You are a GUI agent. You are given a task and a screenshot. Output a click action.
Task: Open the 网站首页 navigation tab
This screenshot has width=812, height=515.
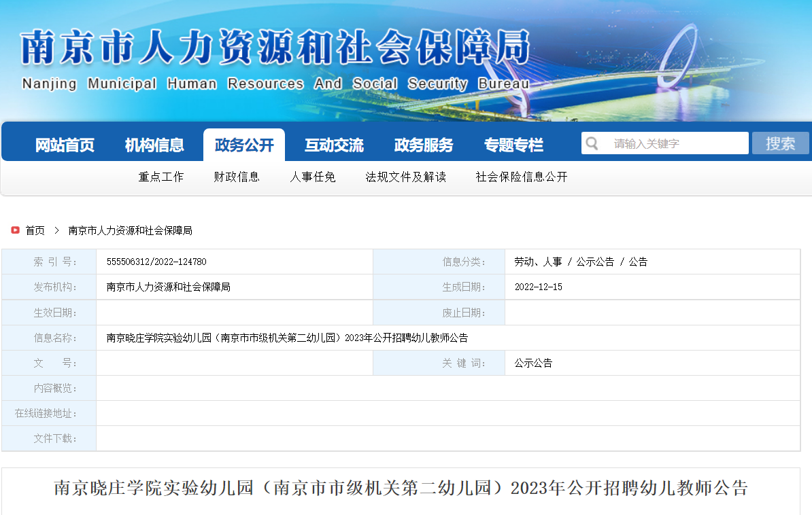65,145
